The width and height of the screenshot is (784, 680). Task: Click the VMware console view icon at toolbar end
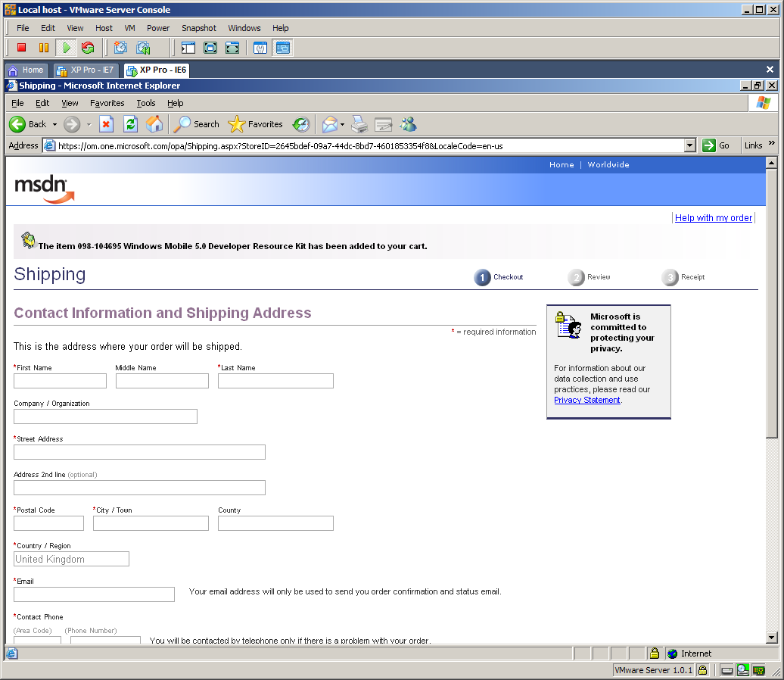(282, 48)
